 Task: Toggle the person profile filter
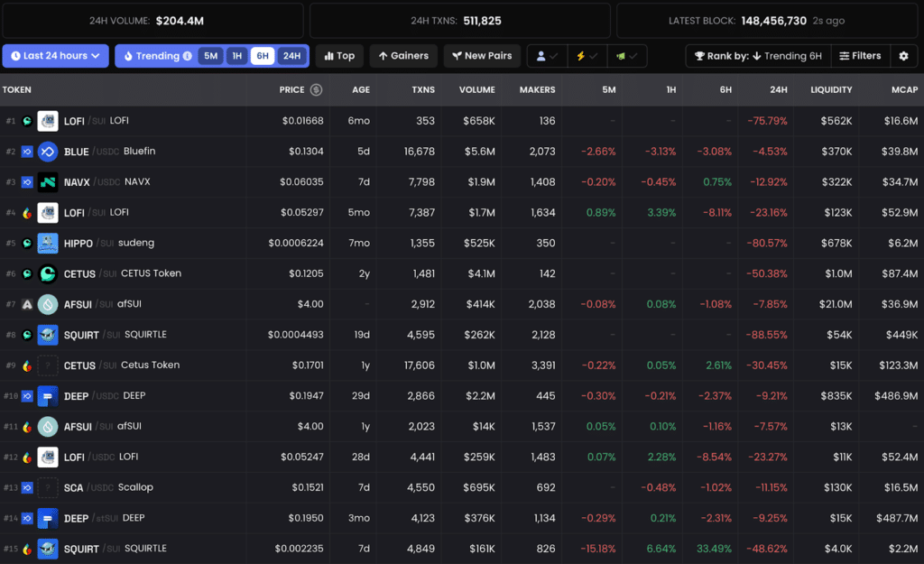pyautogui.click(x=547, y=56)
